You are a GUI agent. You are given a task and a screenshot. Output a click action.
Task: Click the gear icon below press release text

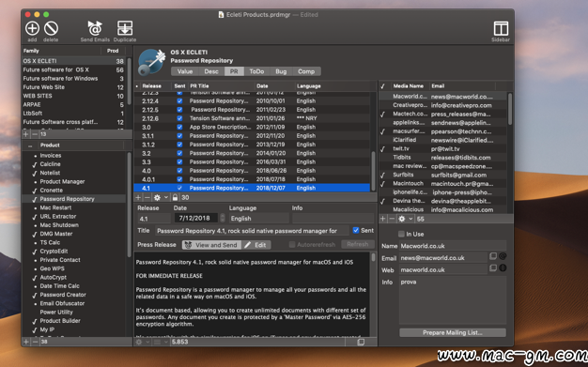click(x=139, y=342)
